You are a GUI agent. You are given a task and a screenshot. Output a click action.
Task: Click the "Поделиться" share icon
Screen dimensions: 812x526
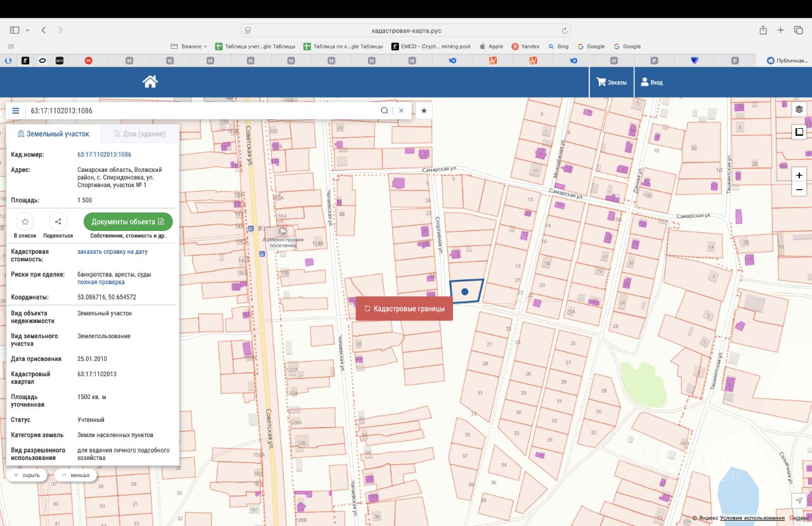pos(58,221)
